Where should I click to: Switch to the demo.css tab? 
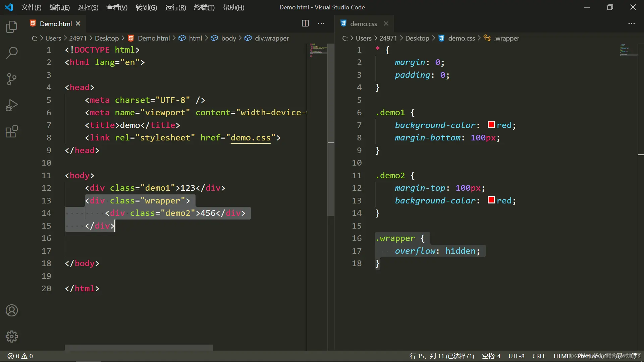pyautogui.click(x=363, y=24)
